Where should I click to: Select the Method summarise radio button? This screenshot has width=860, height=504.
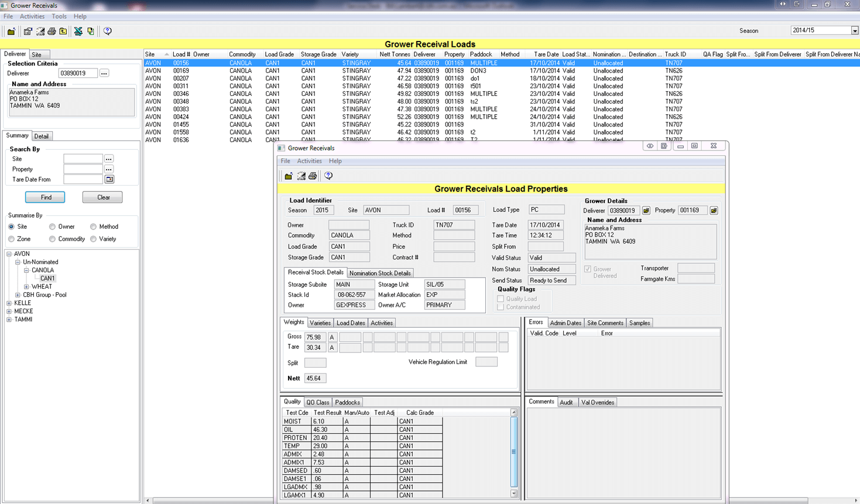pos(93,227)
